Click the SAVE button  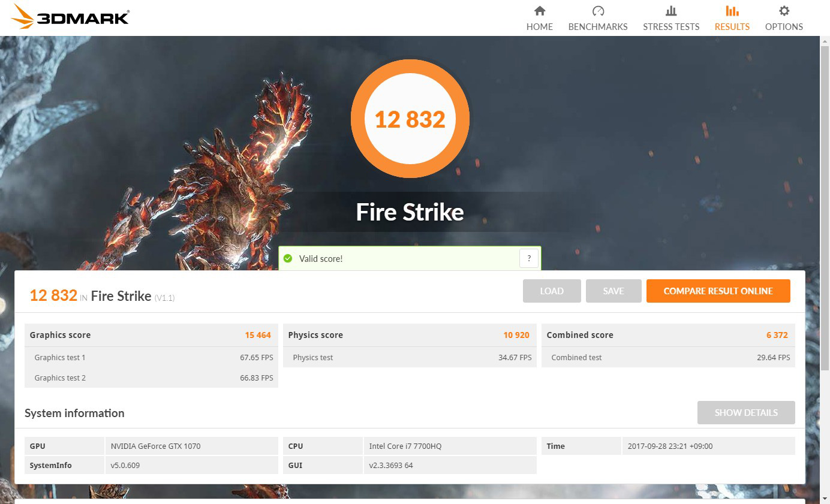(x=614, y=291)
